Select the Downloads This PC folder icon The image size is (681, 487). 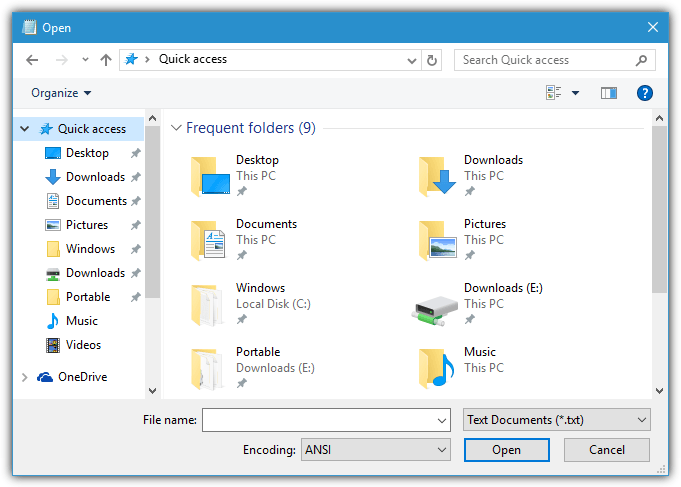click(x=437, y=176)
